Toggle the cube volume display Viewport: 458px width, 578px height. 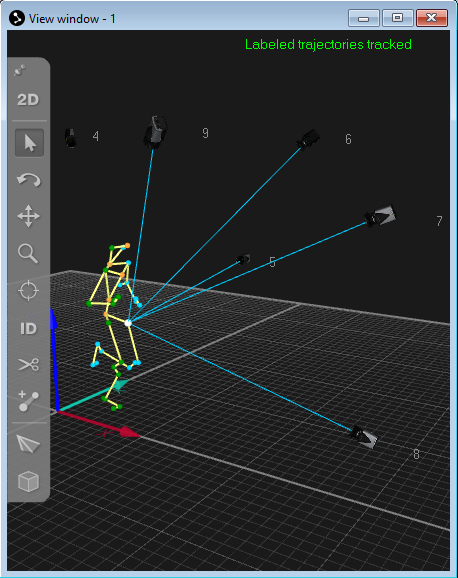pos(28,481)
